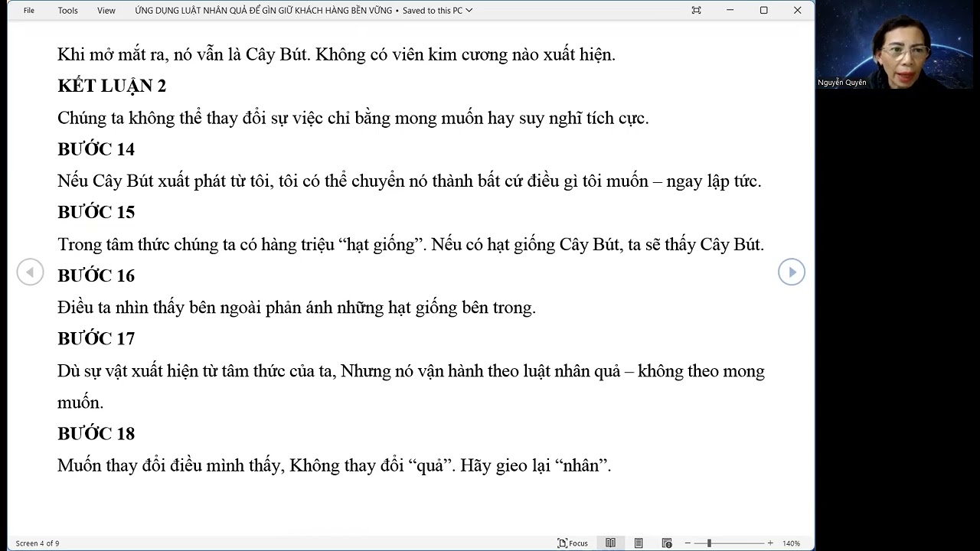Click the heading BƯỚC 14
980x551 pixels.
pos(96,149)
